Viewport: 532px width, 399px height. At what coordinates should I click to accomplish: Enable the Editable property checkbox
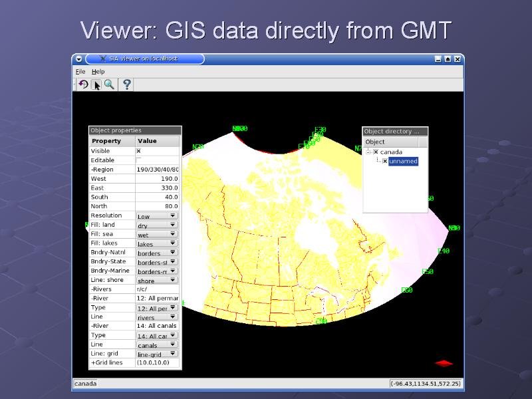click(138, 160)
